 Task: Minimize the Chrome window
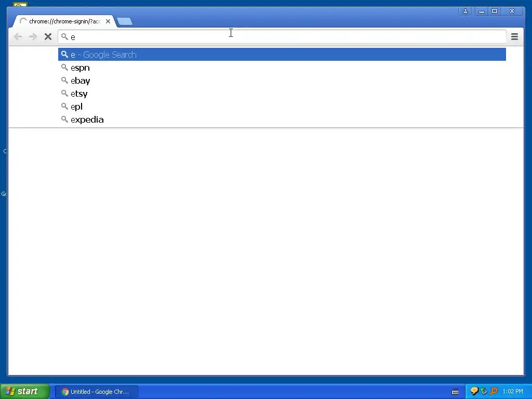pyautogui.click(x=481, y=11)
